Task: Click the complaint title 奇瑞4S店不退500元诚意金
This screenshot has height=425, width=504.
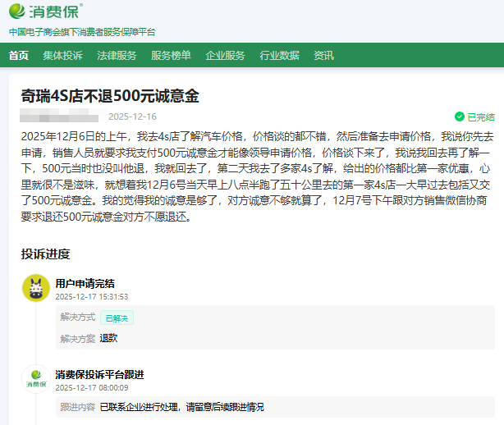Action: pyautogui.click(x=110, y=96)
